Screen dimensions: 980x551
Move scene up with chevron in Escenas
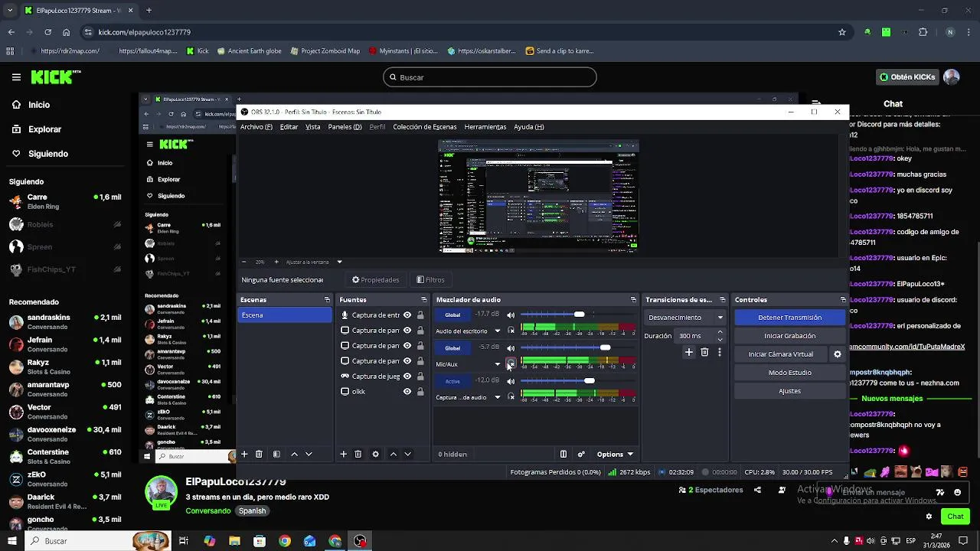(x=294, y=454)
